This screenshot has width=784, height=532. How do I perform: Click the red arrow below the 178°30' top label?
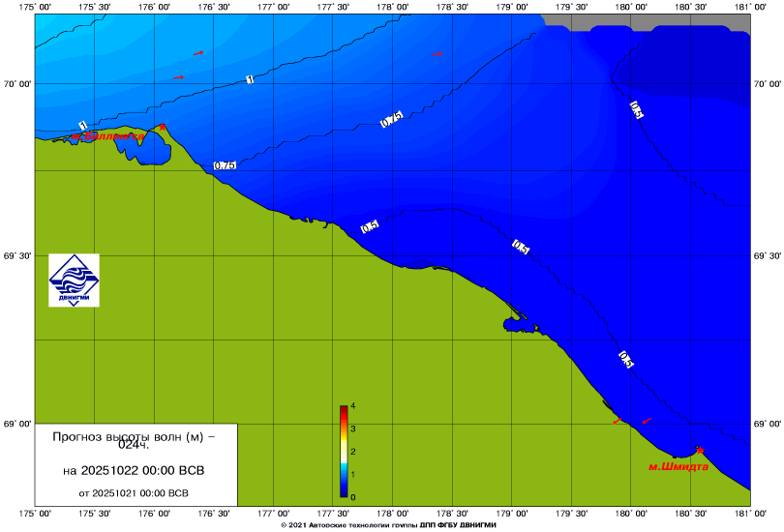[437, 54]
